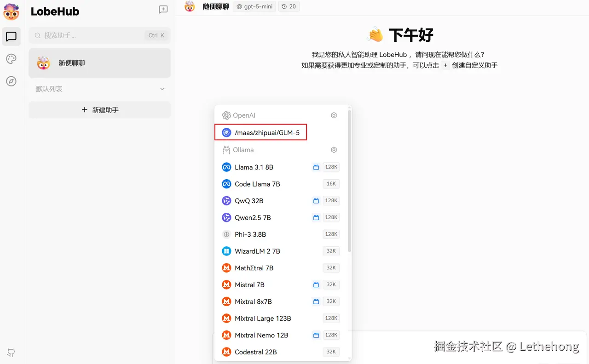This screenshot has height=364, width=589.
Task: Select Mixtral Large 123B model
Action: [281, 318]
